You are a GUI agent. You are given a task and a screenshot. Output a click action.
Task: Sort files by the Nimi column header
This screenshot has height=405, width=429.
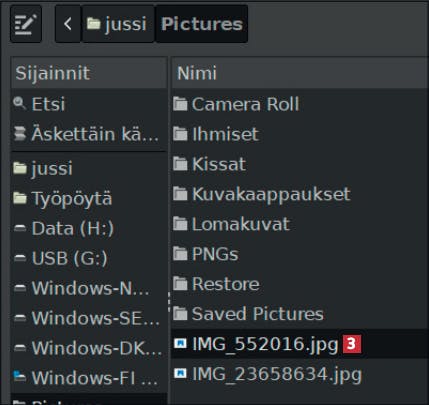tap(300, 73)
